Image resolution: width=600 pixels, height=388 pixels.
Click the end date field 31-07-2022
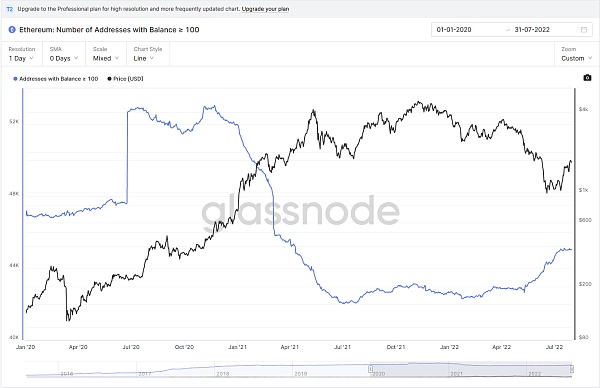pos(532,29)
